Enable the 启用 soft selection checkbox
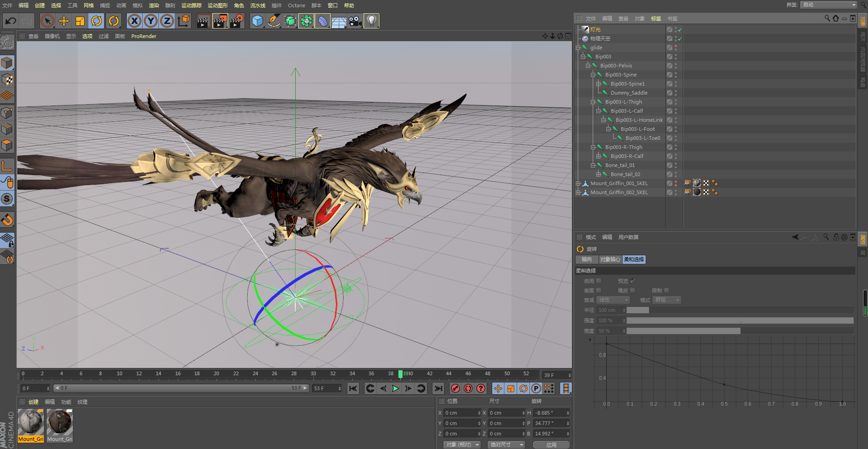The image size is (868, 449). pyautogui.click(x=599, y=281)
